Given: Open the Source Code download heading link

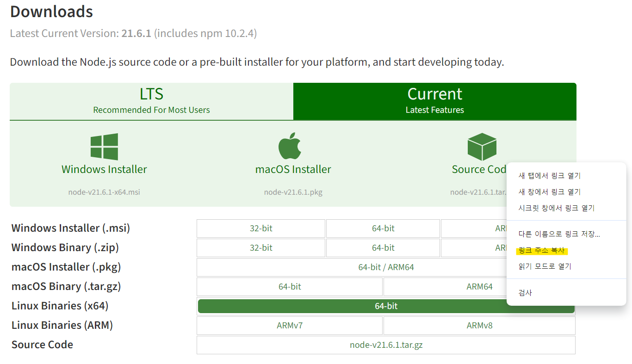Looking at the screenshot, I should (479, 169).
